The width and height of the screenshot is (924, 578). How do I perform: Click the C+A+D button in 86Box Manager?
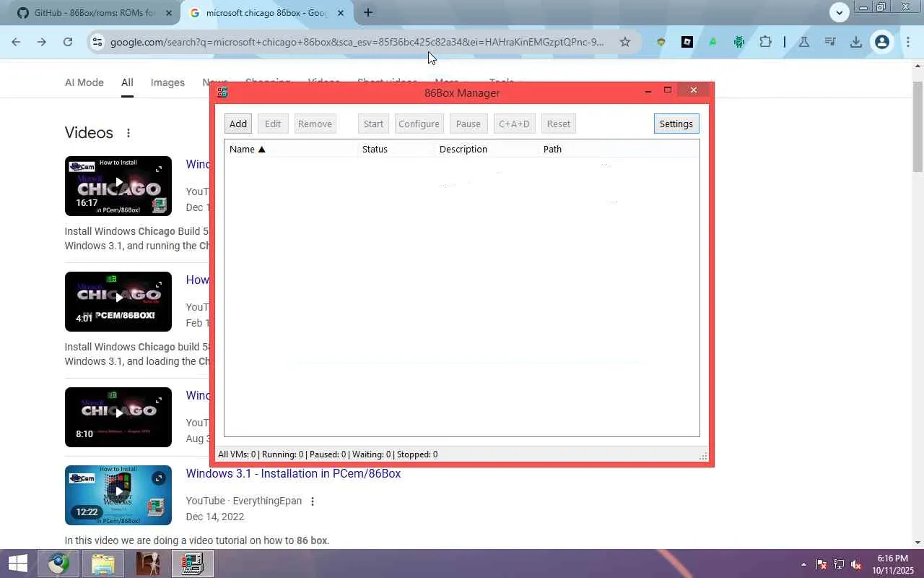click(x=514, y=124)
